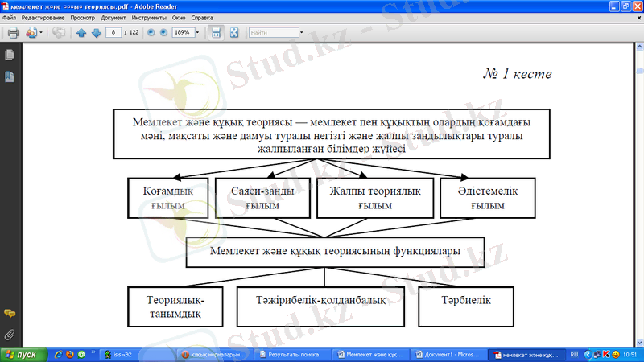Restore down the Adobe Reader window
This screenshot has height=362, width=644.
(x=626, y=6)
